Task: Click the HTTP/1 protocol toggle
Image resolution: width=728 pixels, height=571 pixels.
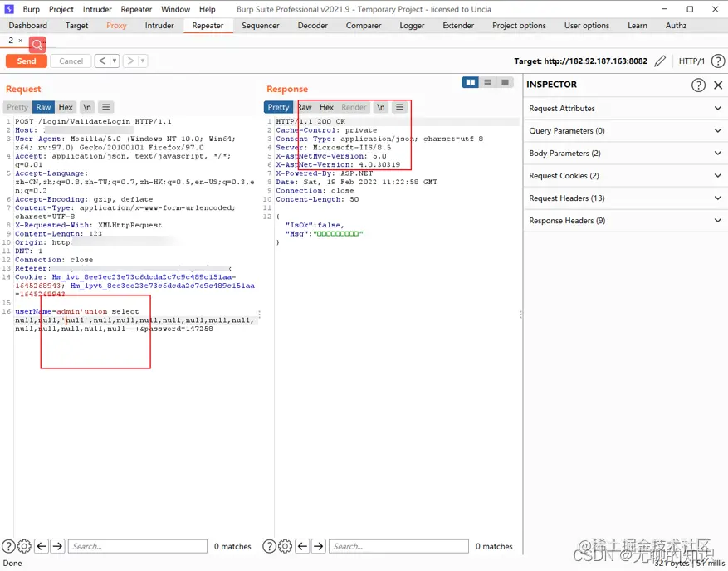Action: 691,61
